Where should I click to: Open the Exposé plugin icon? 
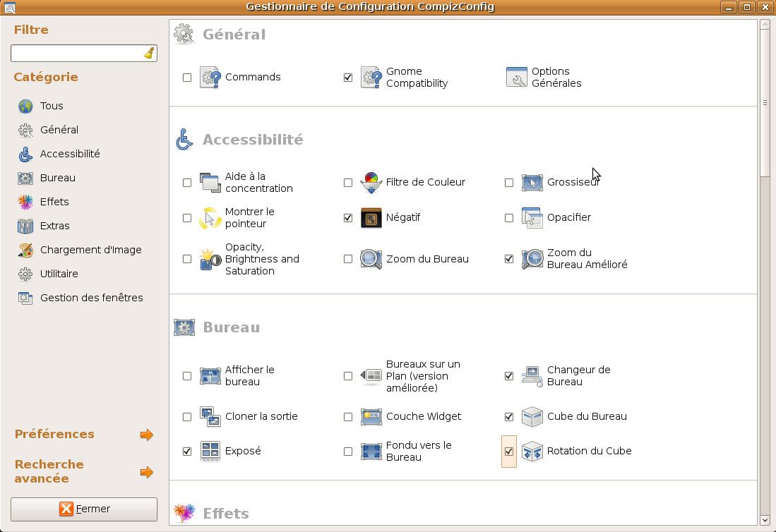point(210,452)
